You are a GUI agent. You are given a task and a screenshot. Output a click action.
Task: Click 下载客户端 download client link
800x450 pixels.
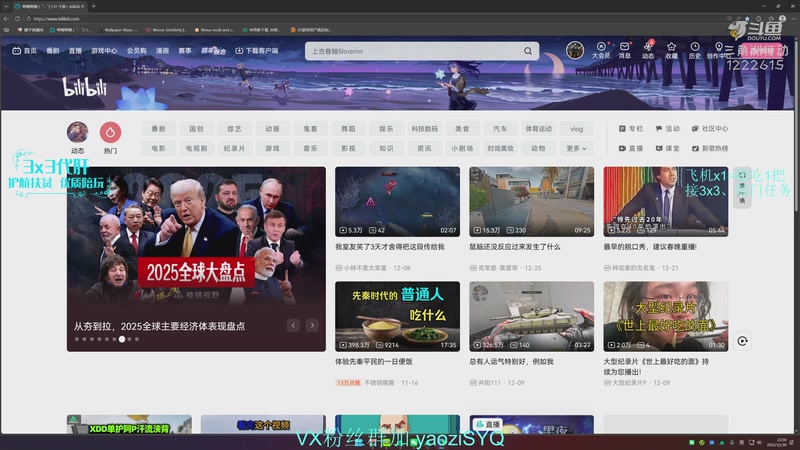click(257, 51)
